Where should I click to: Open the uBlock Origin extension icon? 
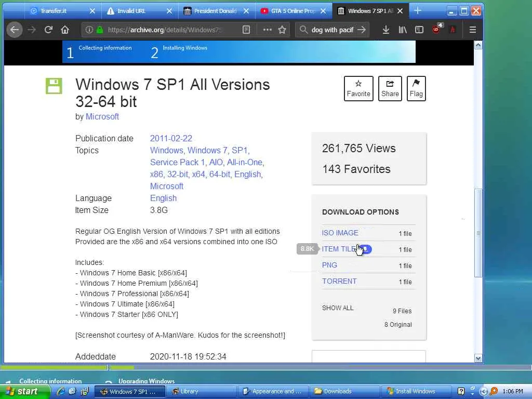[437, 29]
